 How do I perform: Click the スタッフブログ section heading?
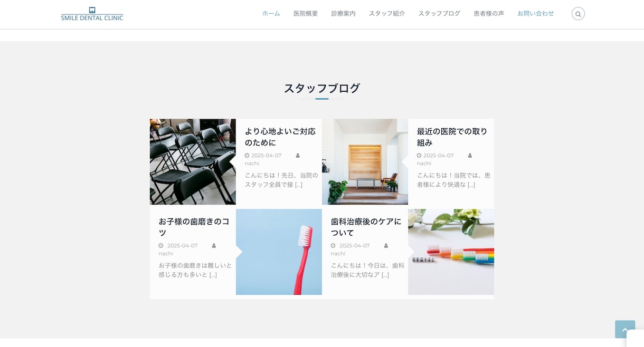pos(322,88)
